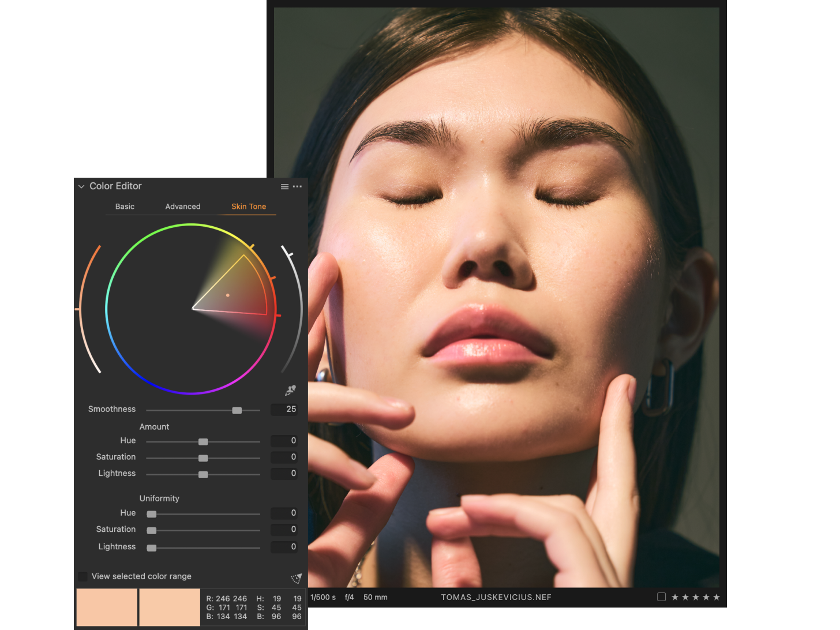
Task: Open the Color Editor presets menu icon
Action: (284, 186)
